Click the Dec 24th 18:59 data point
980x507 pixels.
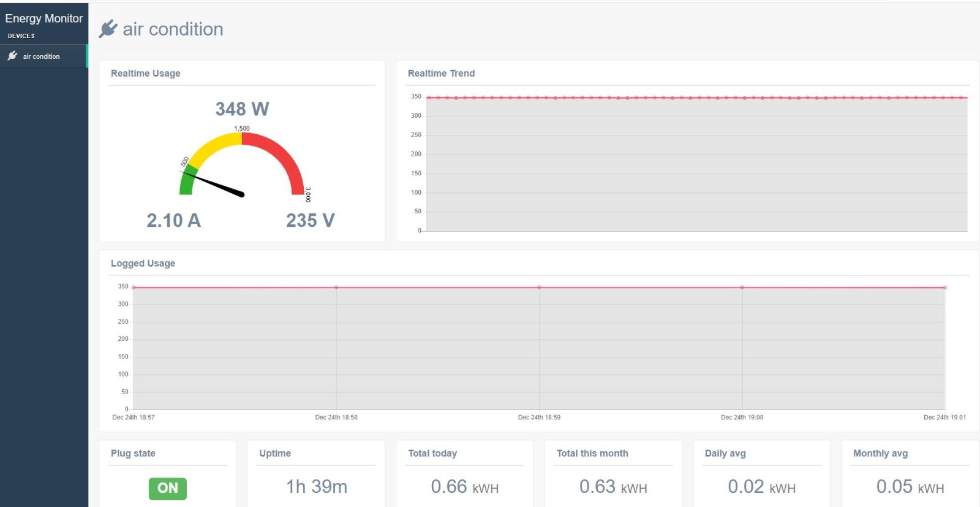pos(539,288)
